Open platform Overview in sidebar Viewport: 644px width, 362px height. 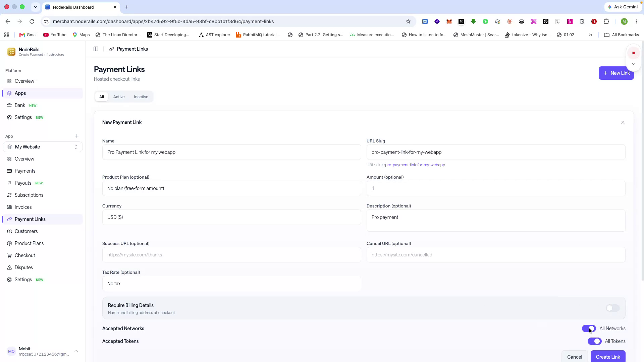43,81
